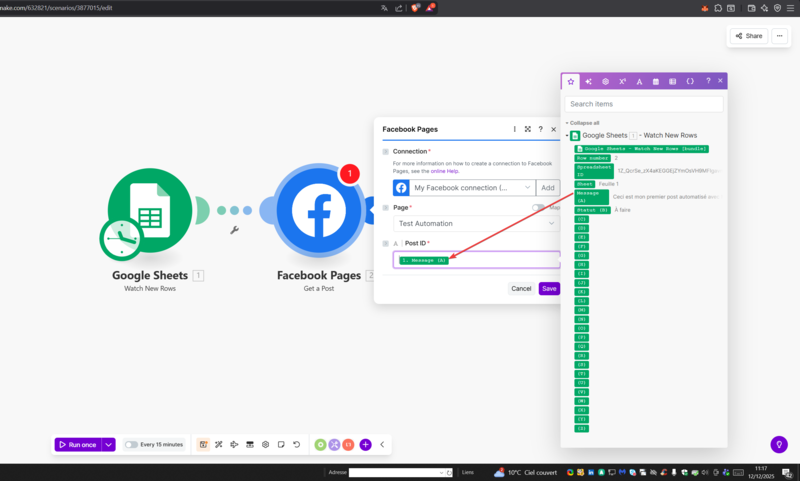This screenshot has height=481, width=800.
Task: Insert the (M) column pill
Action: (582, 310)
